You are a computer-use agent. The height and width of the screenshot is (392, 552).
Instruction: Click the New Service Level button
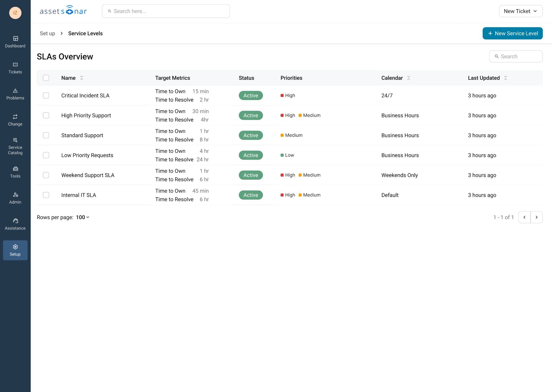[512, 33]
